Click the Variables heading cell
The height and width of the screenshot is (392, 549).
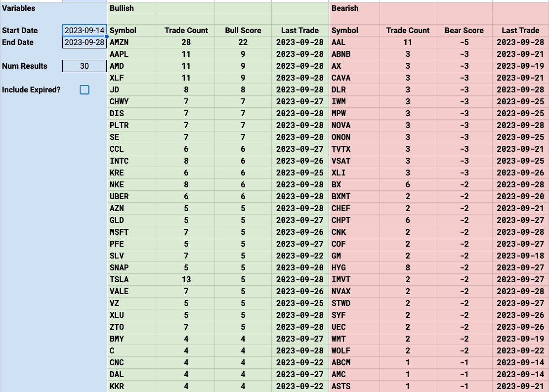pyautogui.click(x=19, y=8)
